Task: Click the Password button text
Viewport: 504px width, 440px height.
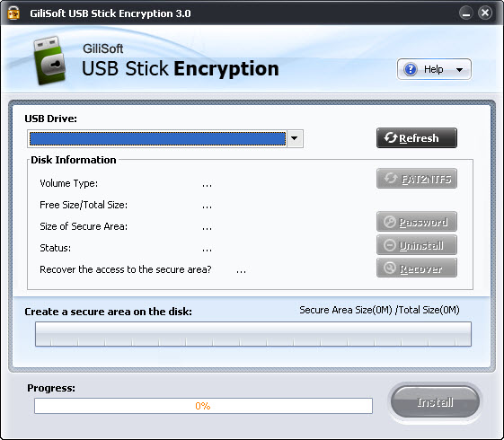Action: pos(423,223)
